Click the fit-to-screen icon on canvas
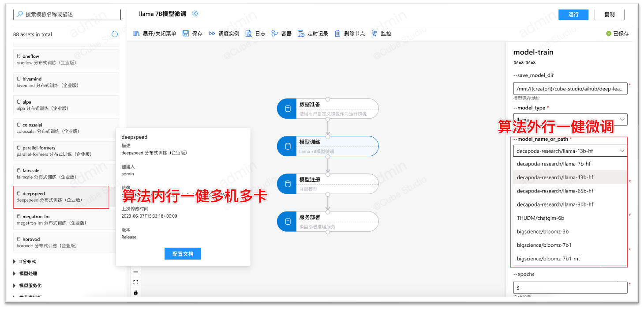 point(135,282)
